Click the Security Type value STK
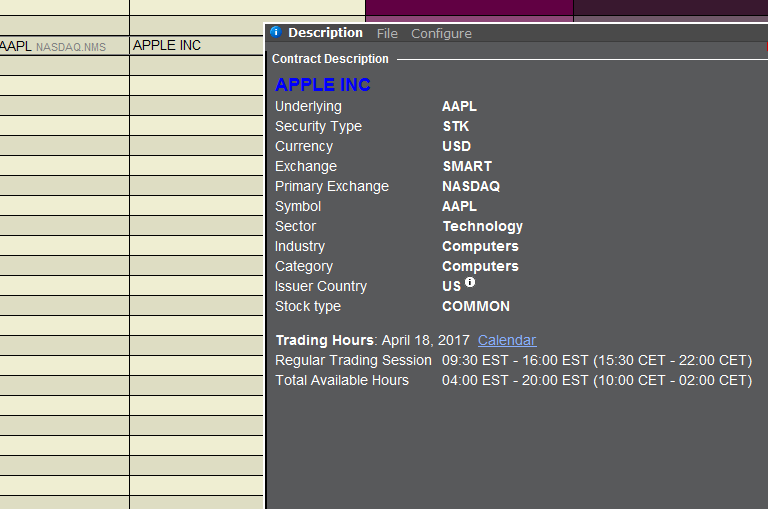768x509 pixels. [456, 126]
